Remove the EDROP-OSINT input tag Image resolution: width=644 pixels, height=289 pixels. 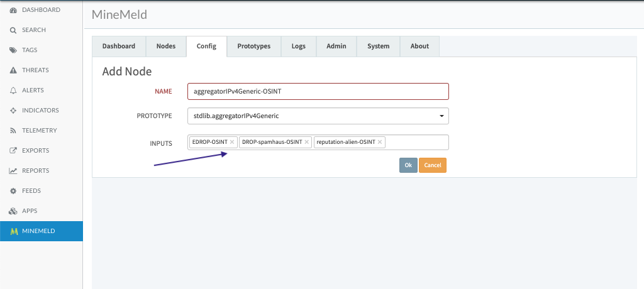(x=232, y=142)
